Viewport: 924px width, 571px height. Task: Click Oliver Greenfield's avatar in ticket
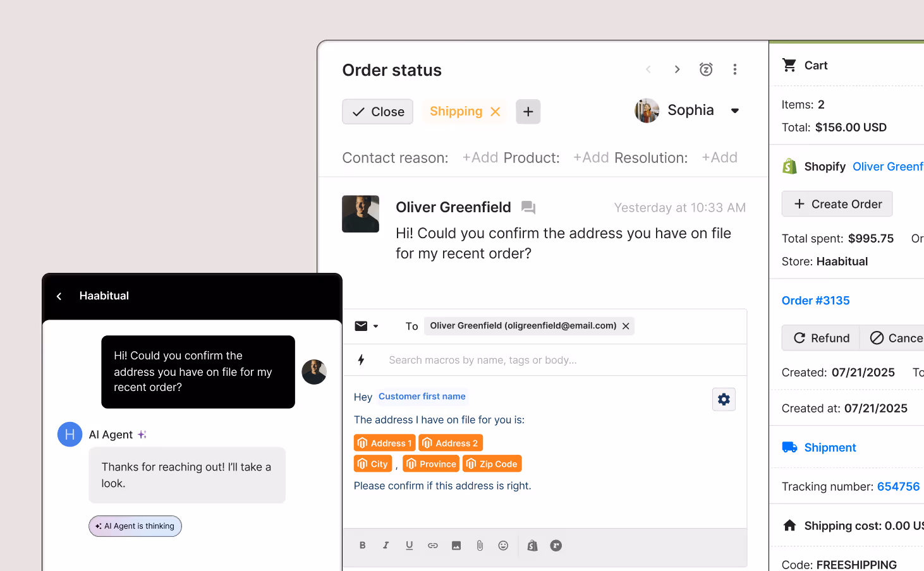(361, 214)
